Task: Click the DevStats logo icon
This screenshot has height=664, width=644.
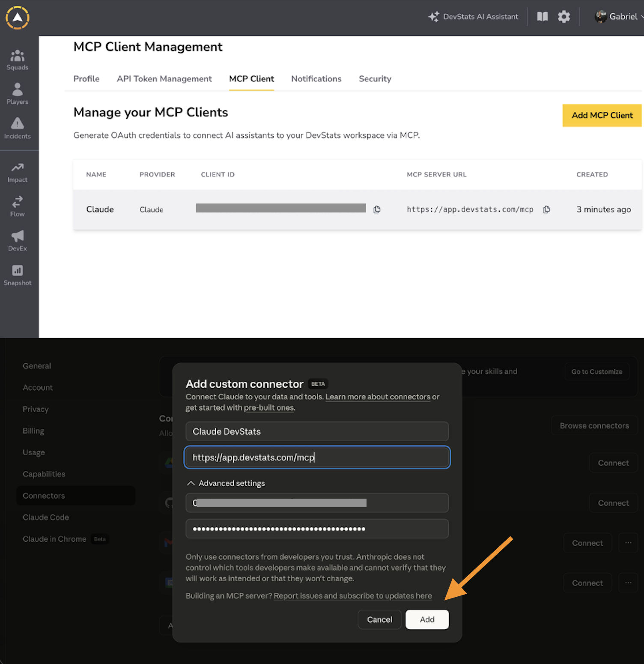Action: point(18,18)
